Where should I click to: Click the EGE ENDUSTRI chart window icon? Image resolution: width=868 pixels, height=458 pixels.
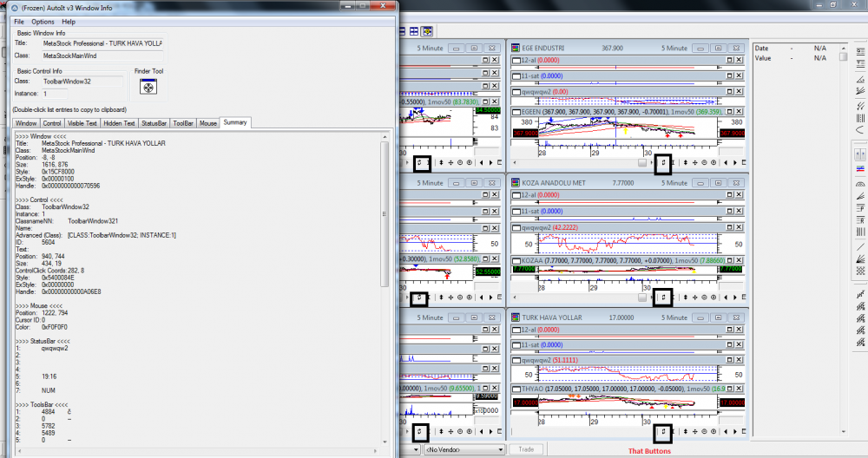516,48
